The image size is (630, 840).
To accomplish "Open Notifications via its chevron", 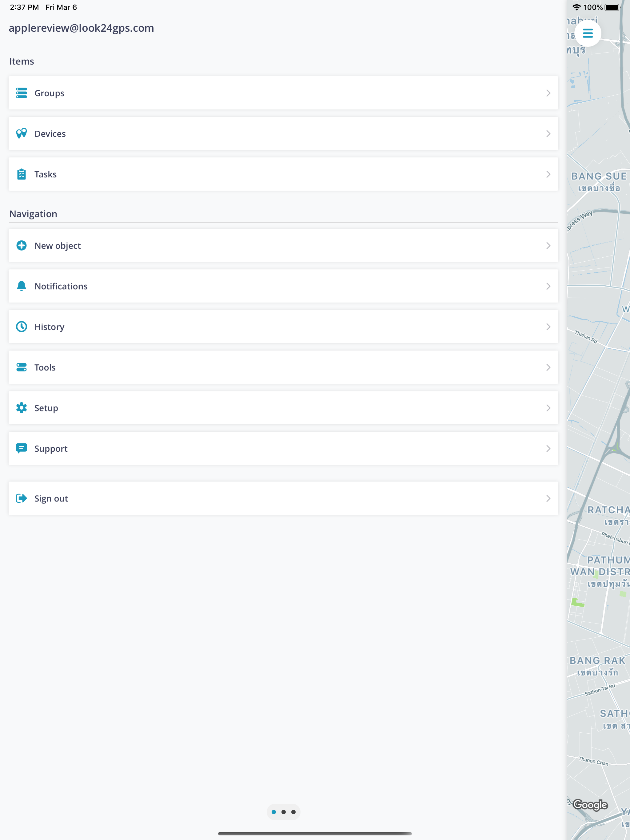I will coord(548,286).
